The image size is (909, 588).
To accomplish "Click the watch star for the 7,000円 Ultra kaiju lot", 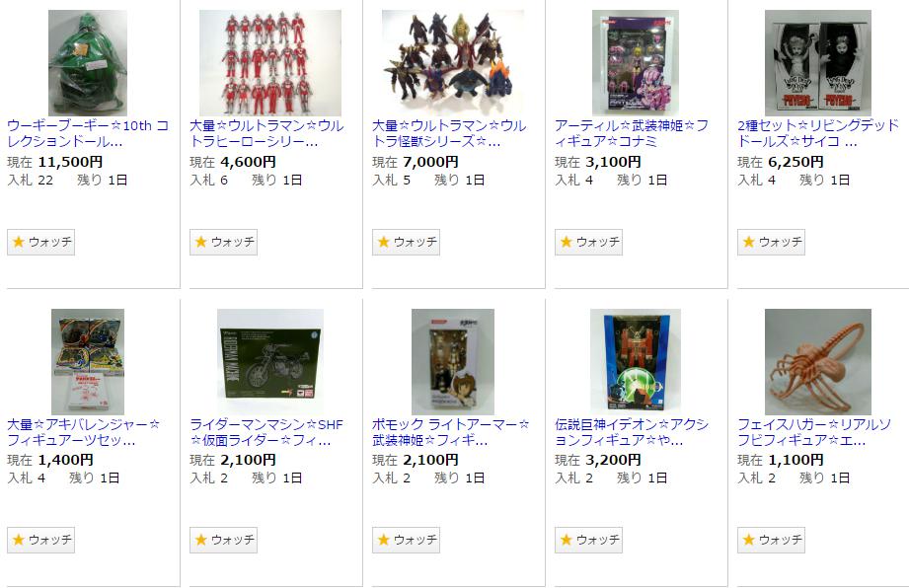I will point(406,242).
